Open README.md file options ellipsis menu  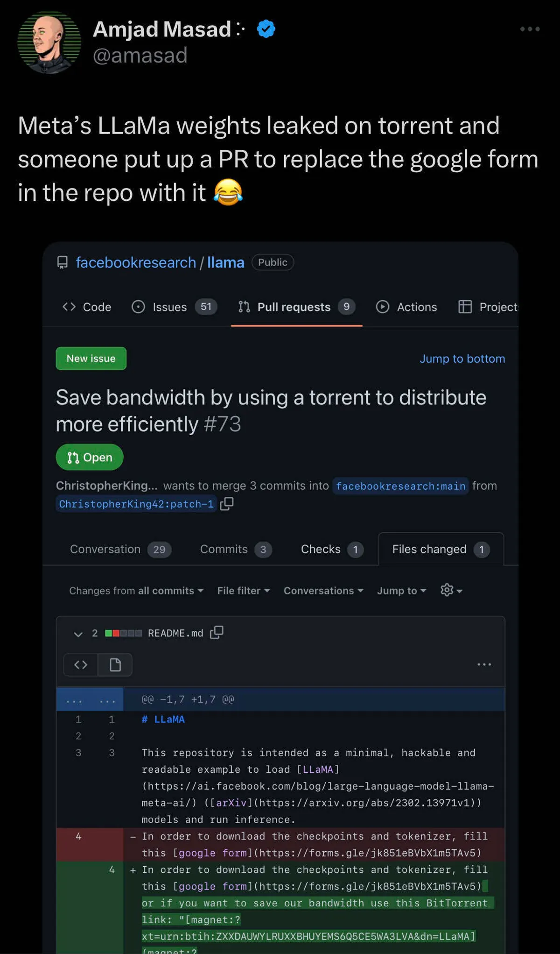(484, 664)
